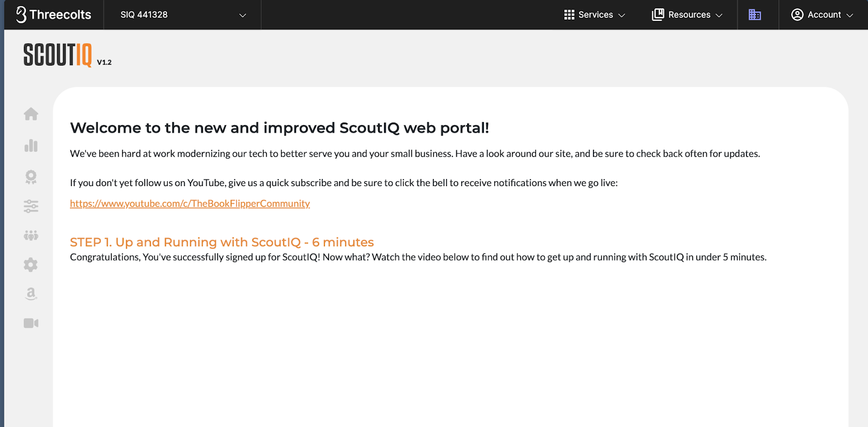Open the sliders filter sidebar icon
This screenshot has width=868, height=427.
31,206
